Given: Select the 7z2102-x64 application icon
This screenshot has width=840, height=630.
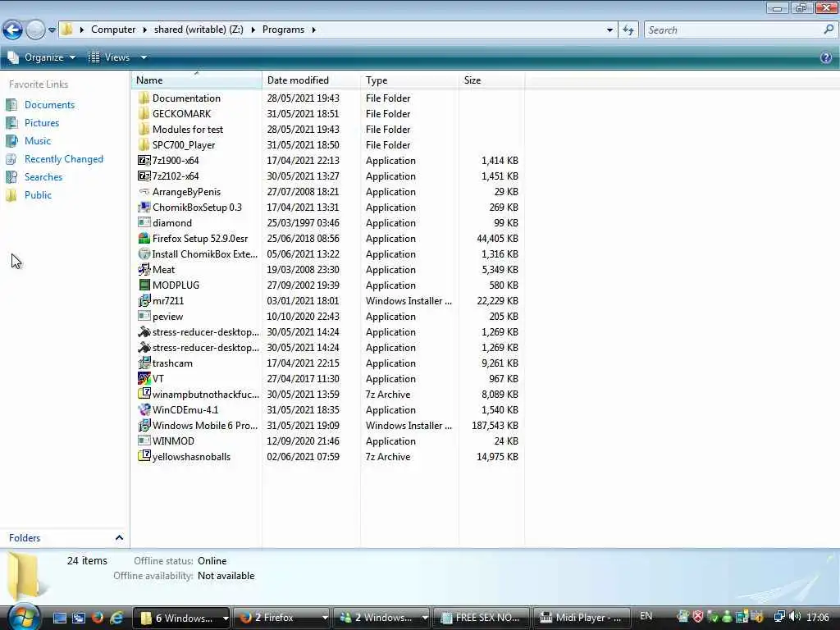Looking at the screenshot, I should click(144, 176).
